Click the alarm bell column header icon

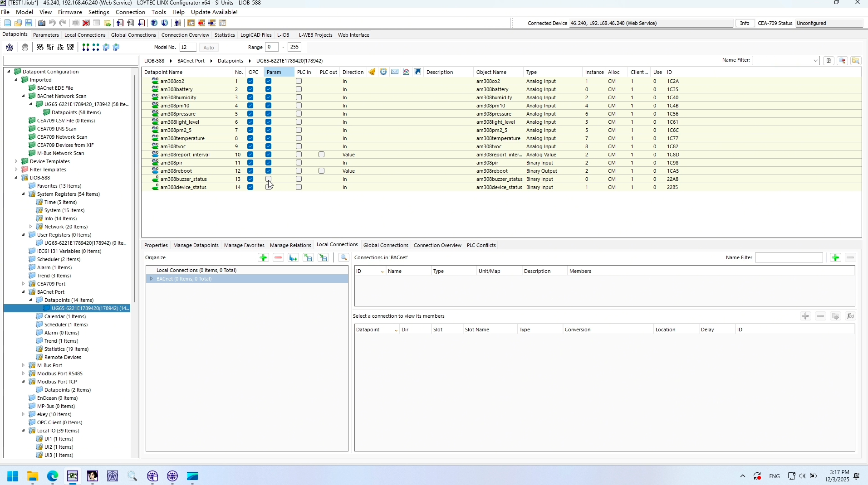coord(372,72)
